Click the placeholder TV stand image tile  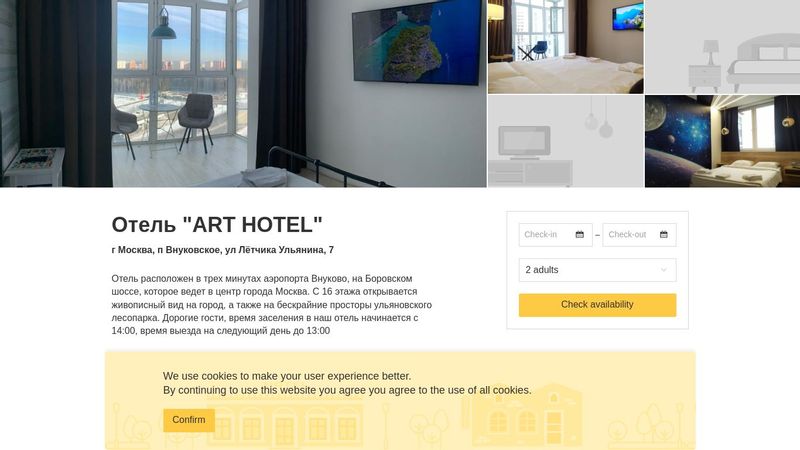pos(566,141)
